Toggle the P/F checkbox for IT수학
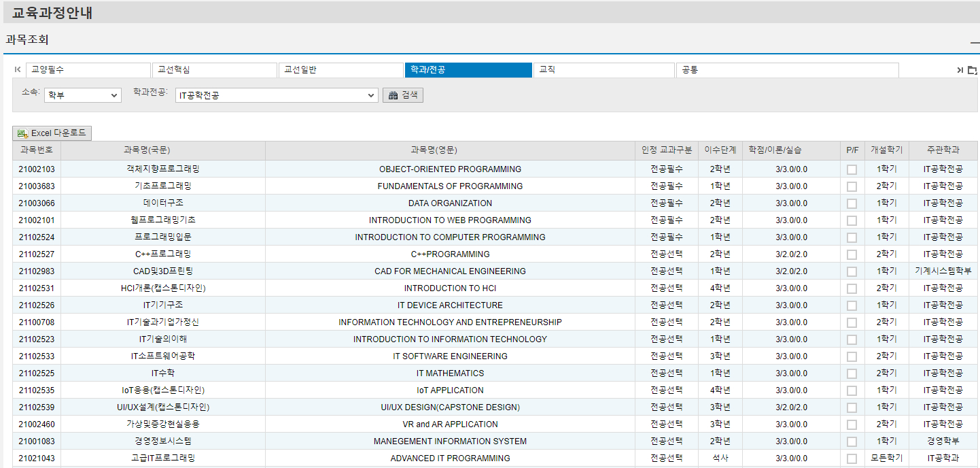 (x=852, y=373)
